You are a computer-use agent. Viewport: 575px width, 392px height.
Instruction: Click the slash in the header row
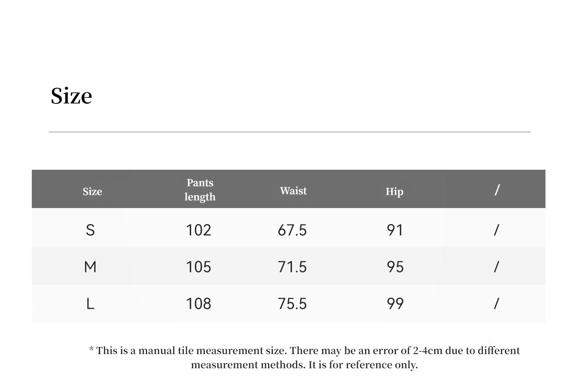tap(497, 190)
